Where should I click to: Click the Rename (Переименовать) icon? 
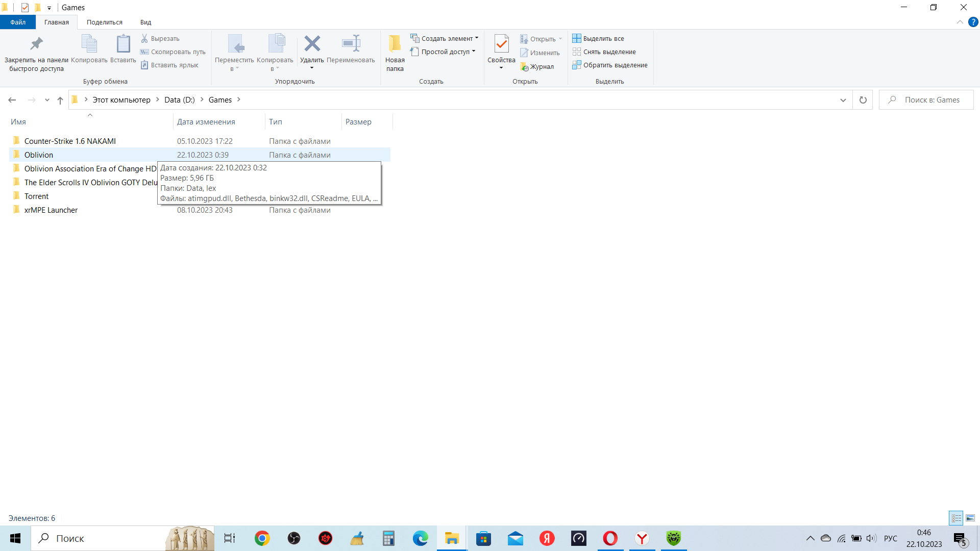click(351, 44)
